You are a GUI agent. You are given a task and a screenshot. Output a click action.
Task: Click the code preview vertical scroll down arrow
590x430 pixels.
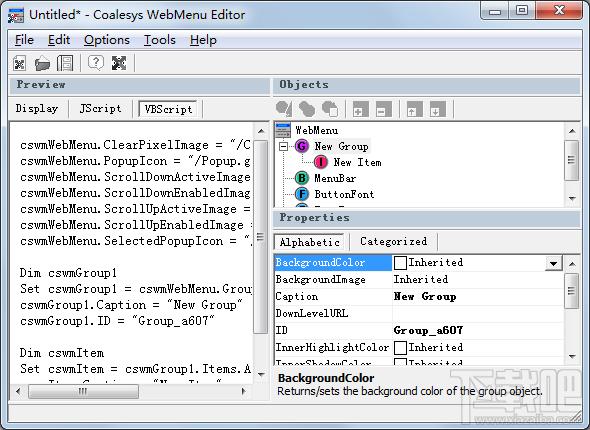click(261, 374)
